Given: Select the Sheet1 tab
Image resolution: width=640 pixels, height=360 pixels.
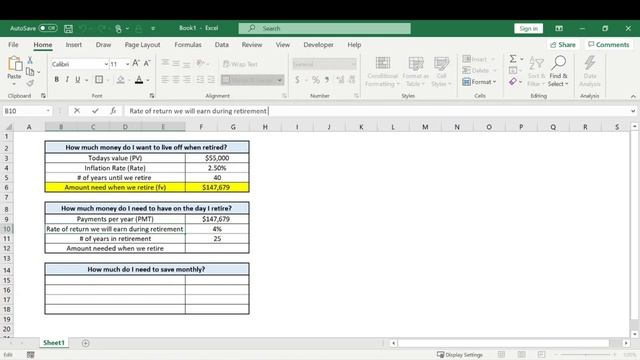Looking at the screenshot, I should [54, 343].
